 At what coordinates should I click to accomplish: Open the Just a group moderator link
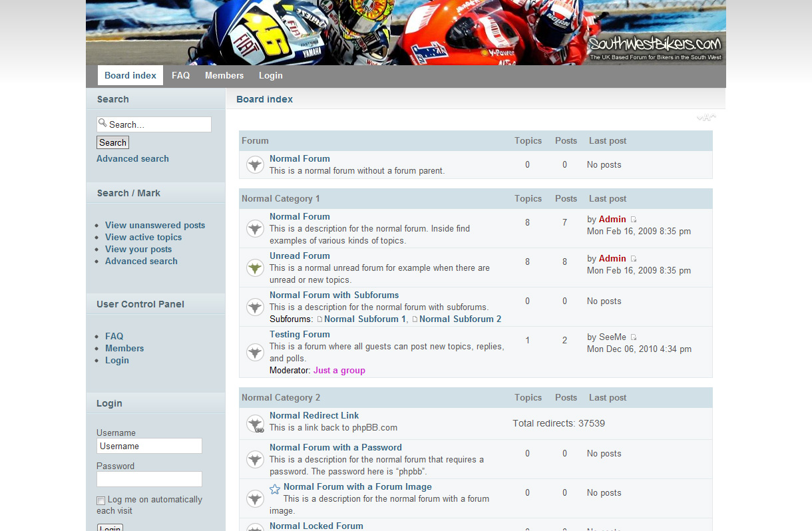339,370
